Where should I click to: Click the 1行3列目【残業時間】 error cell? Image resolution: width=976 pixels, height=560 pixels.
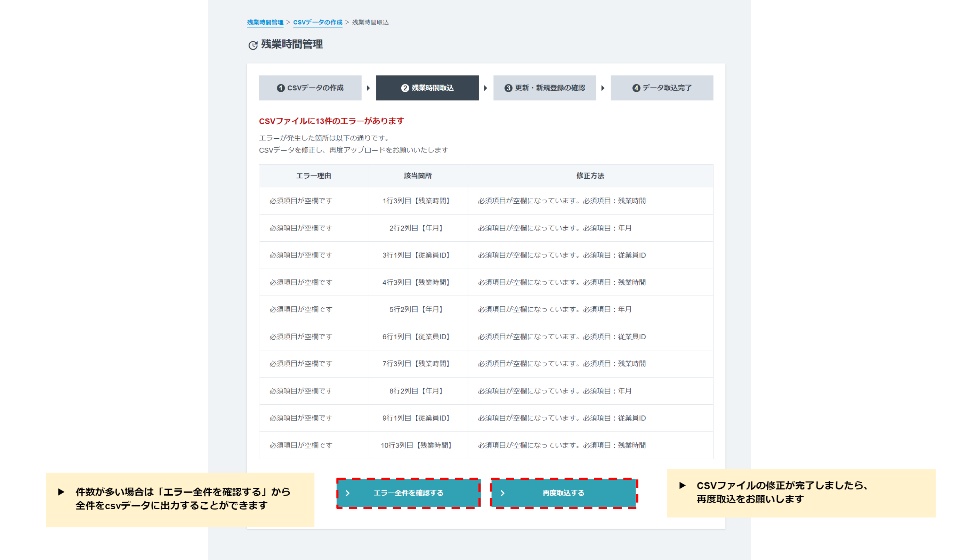[417, 201]
